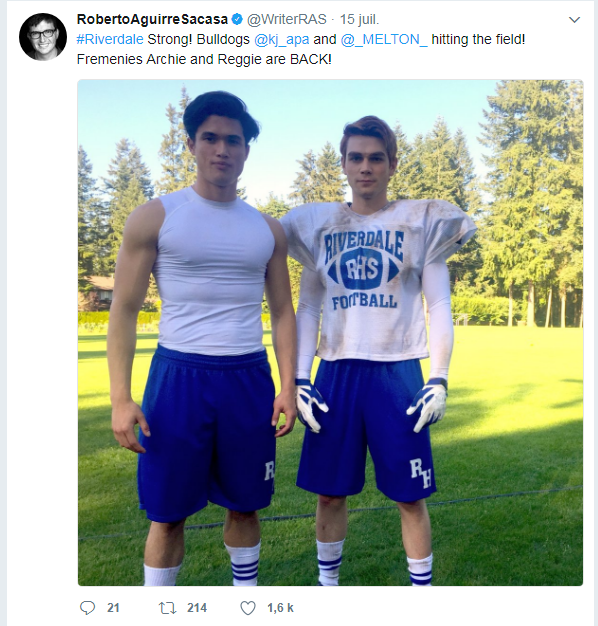Open the @_MELTON_ mention link
This screenshot has height=626, width=598.
coord(384,39)
